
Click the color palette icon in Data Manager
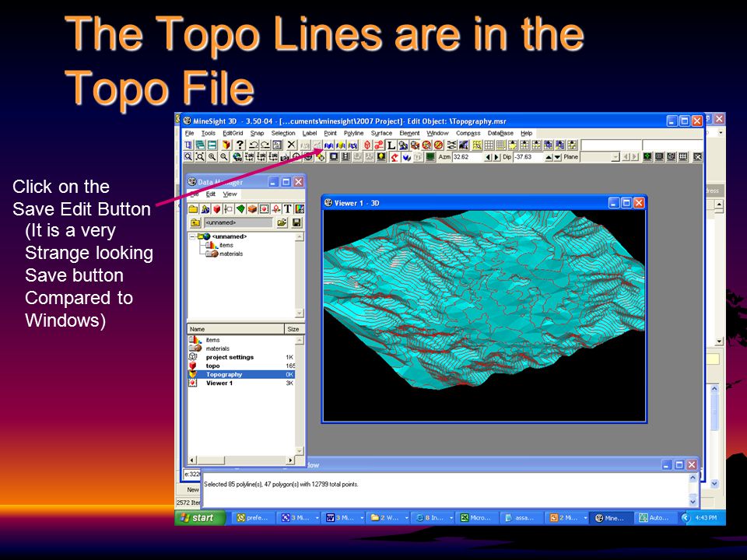[x=299, y=208]
